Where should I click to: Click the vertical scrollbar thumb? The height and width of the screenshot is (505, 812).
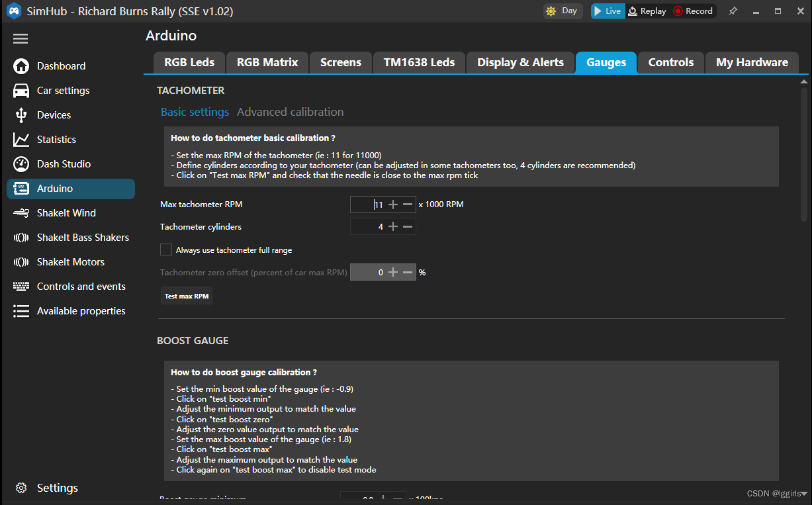[x=804, y=154]
